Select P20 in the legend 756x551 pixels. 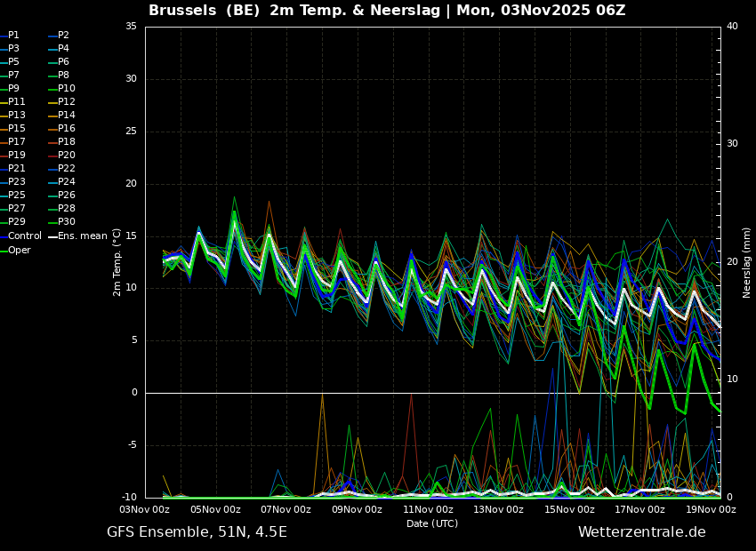pos(66,156)
